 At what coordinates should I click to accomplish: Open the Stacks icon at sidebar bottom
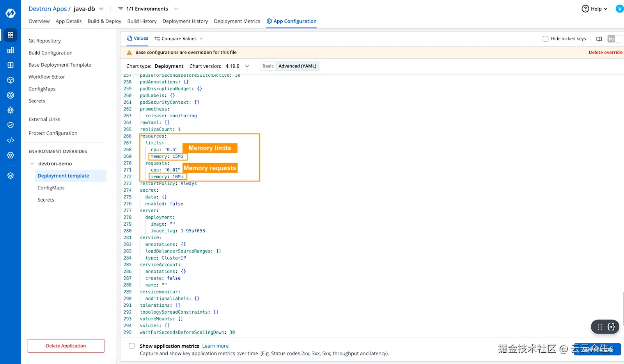pos(10,175)
